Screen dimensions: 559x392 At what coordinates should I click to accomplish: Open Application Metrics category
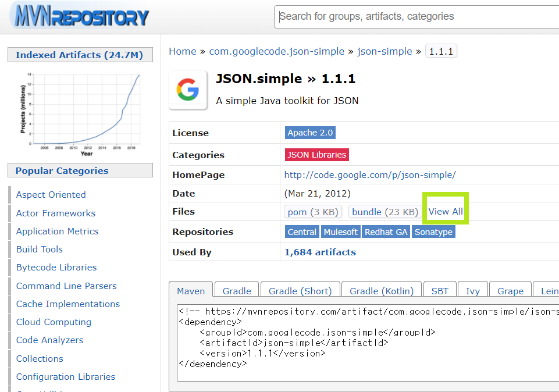click(57, 231)
